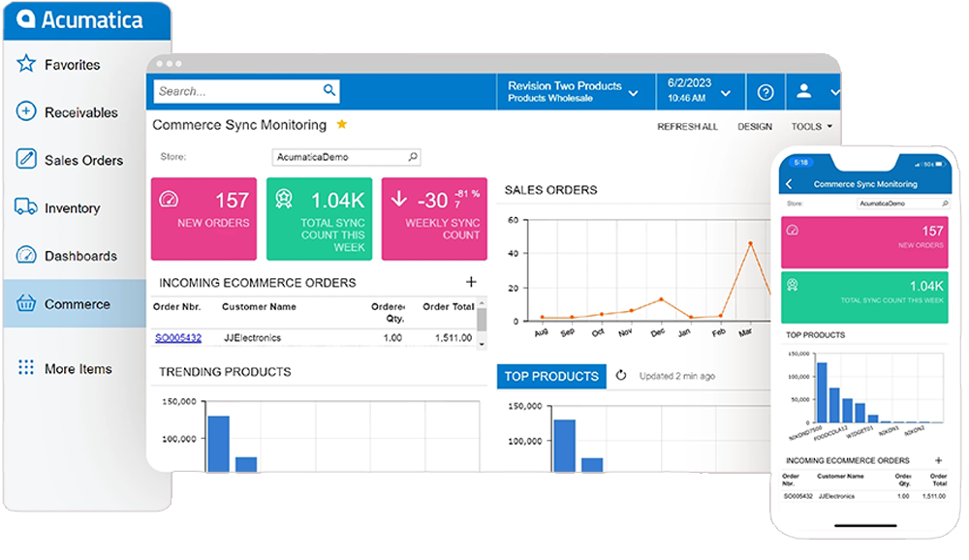Click the Refresh All button
The image size is (969, 560).
687,126
